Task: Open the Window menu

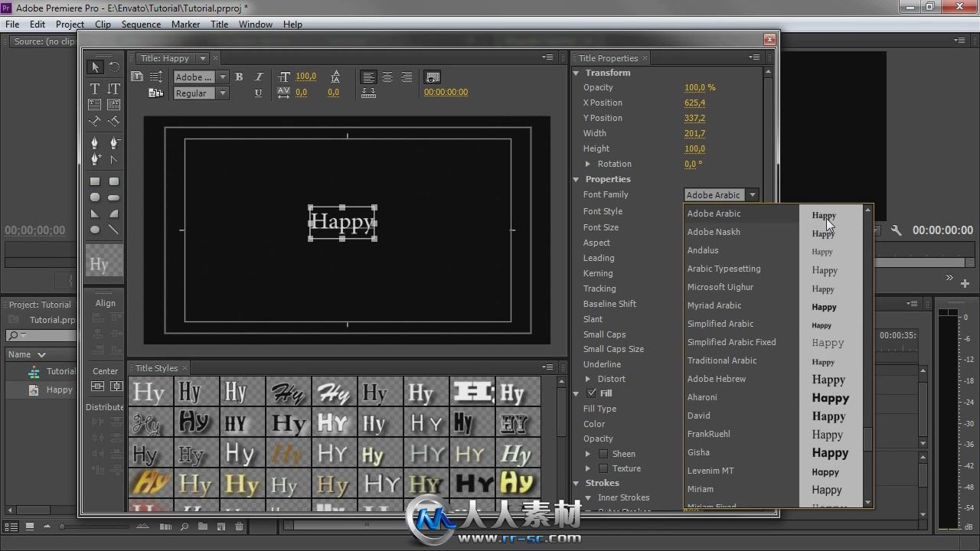Action: pos(256,24)
